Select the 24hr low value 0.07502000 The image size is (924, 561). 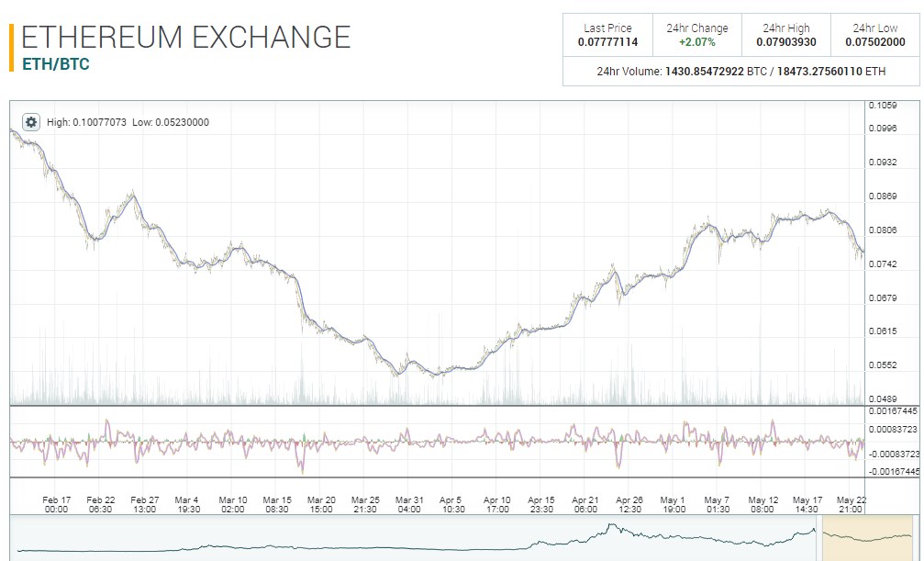click(x=875, y=42)
